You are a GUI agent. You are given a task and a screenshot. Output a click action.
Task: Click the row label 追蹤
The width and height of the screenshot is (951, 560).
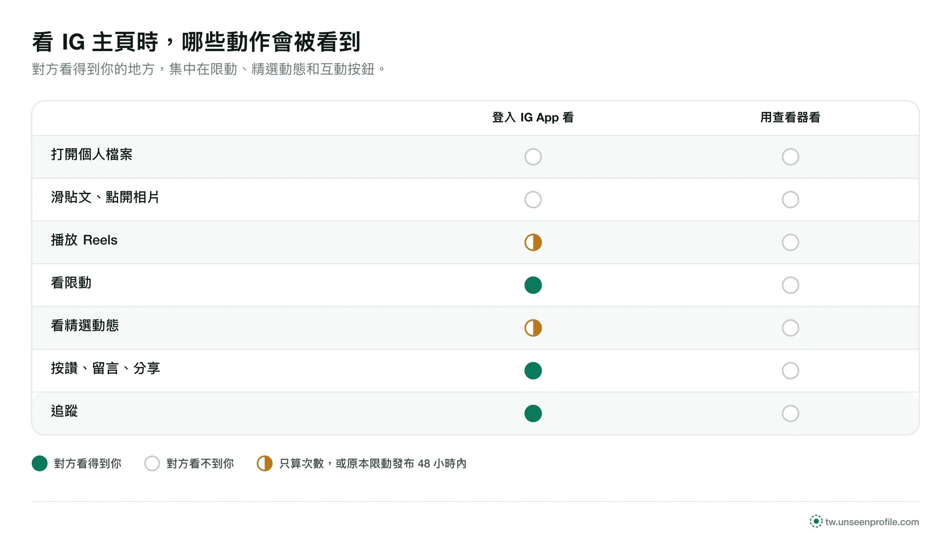64,411
